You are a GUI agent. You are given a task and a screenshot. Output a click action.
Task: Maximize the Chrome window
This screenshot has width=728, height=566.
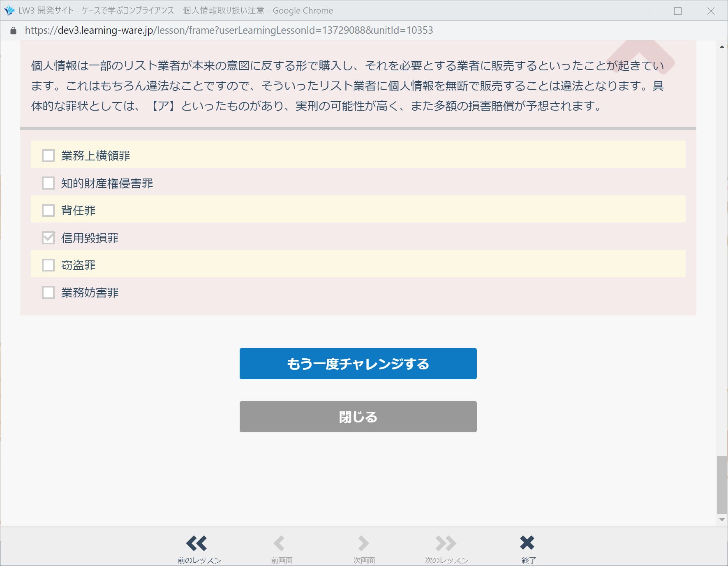coord(678,11)
